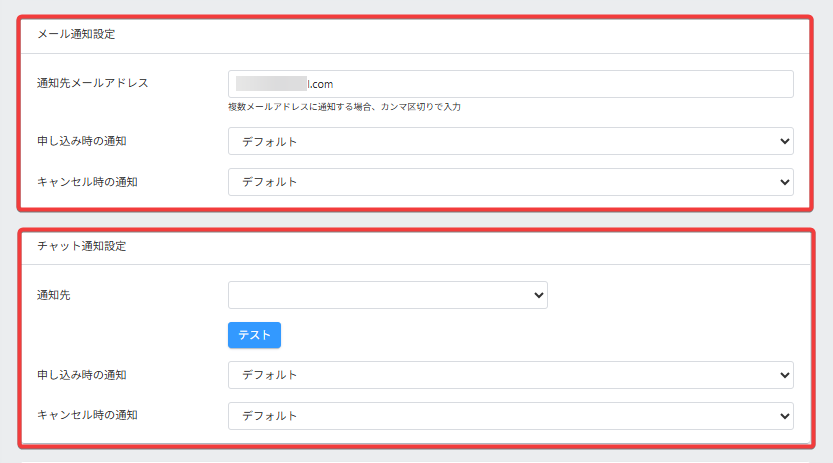This screenshot has width=833, height=463.
Task: Click the キャンセル時の通知 label in mail section
Action: coord(87,182)
